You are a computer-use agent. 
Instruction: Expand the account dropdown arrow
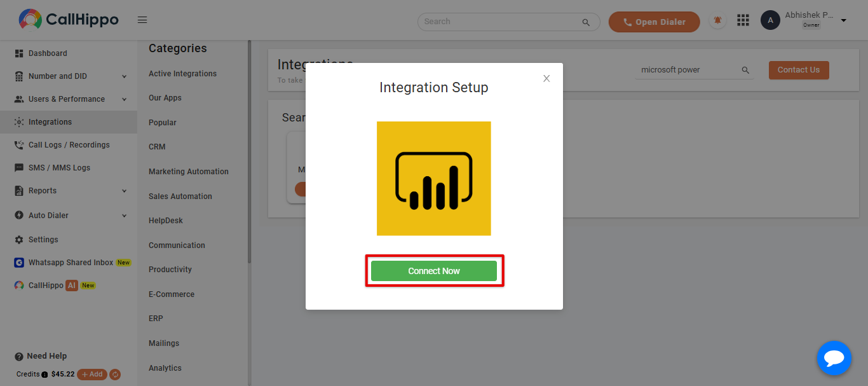[844, 20]
